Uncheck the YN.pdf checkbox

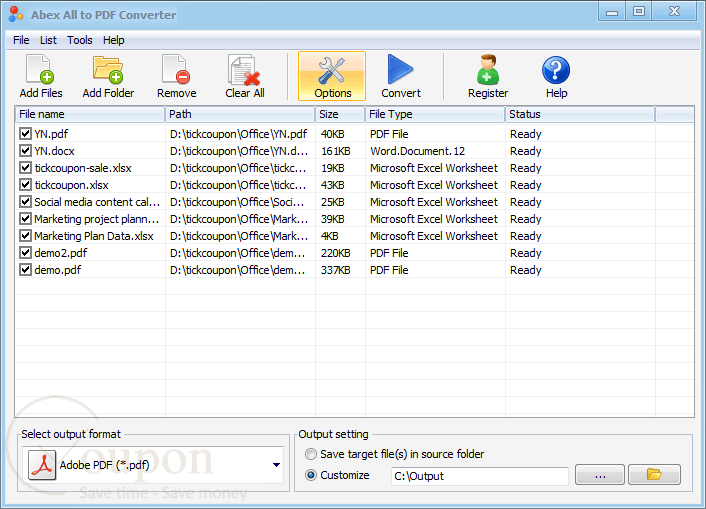[x=25, y=134]
